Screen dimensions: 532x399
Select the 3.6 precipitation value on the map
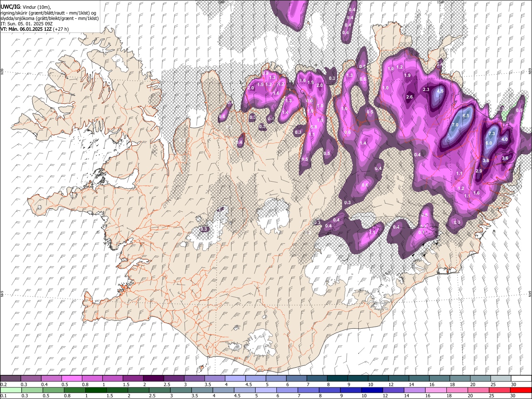505,158
